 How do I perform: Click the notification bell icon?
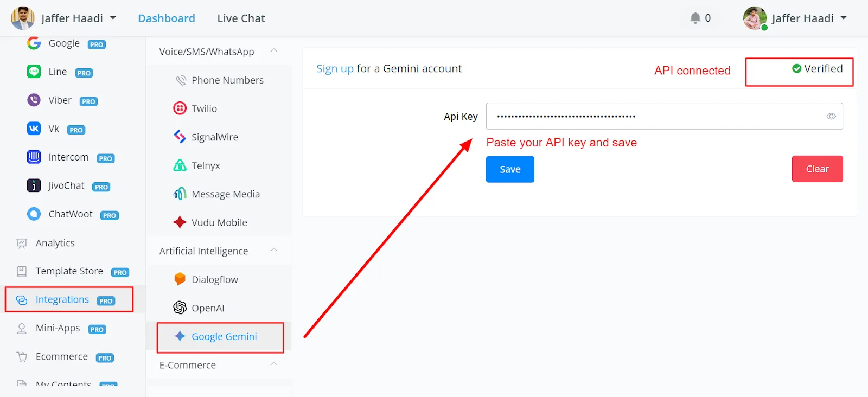point(695,18)
